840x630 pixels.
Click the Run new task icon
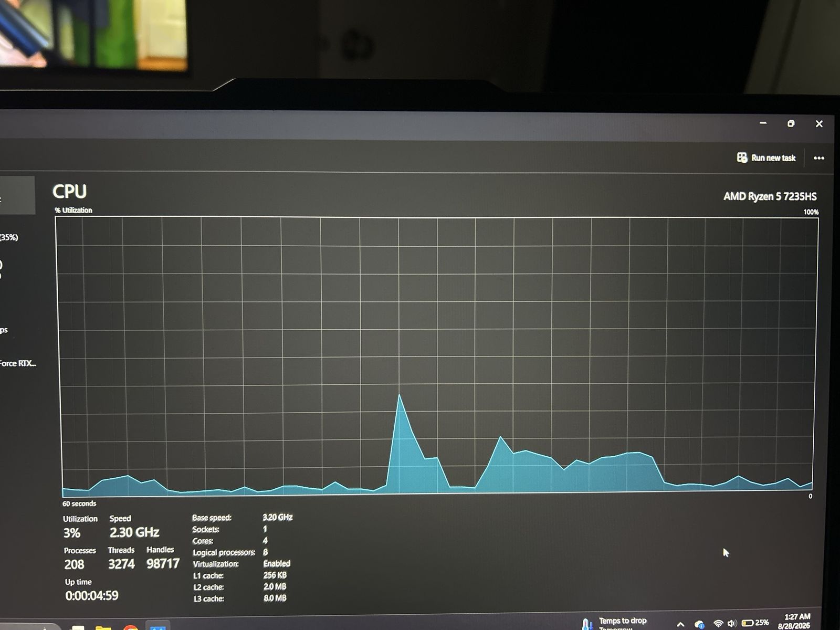click(x=742, y=157)
